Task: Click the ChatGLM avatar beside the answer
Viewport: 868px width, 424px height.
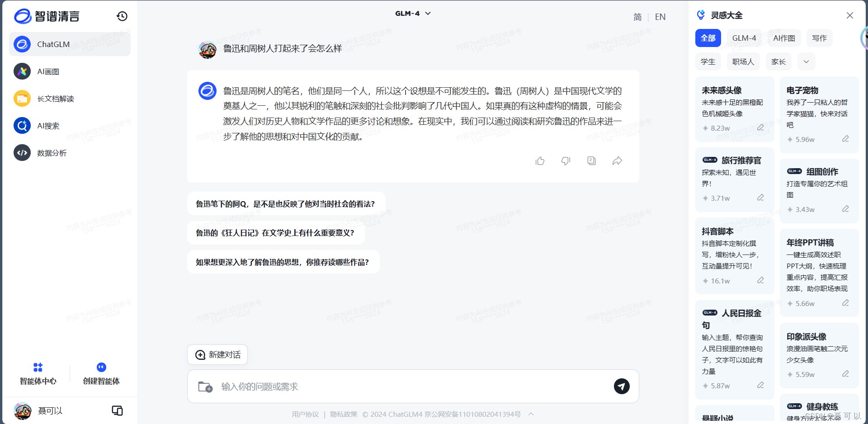Action: click(208, 91)
